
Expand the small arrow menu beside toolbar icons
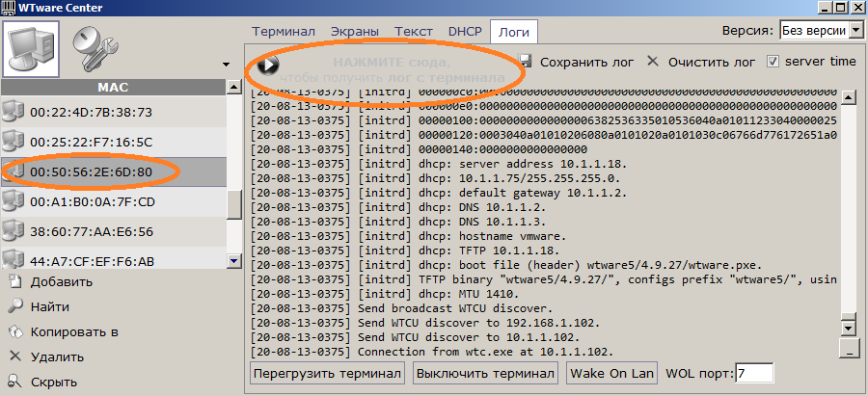tap(226, 65)
